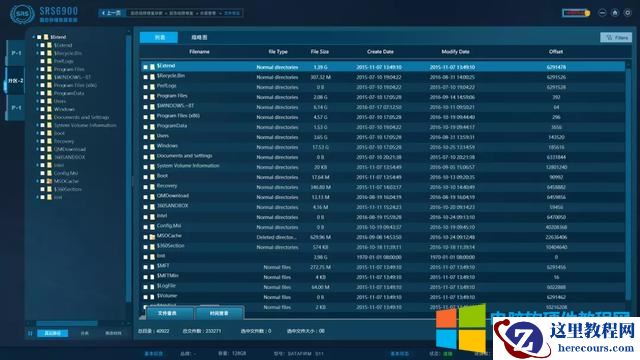This screenshot has height=360, width=640.
Task: Open the Filters button
Action: [616, 38]
